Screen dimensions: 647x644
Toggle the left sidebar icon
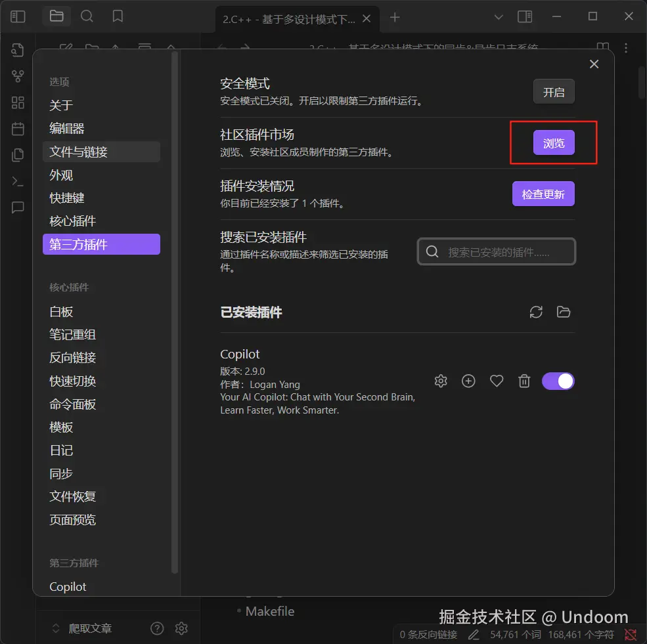click(x=18, y=16)
